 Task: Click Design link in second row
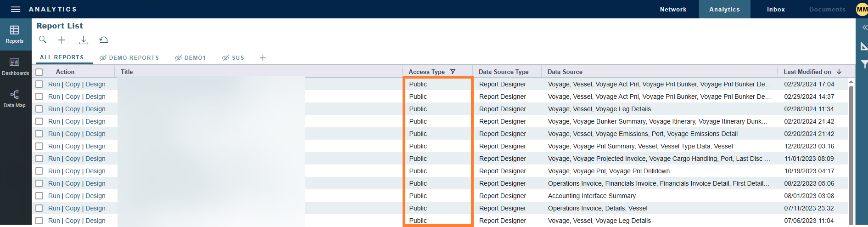pyautogui.click(x=95, y=97)
